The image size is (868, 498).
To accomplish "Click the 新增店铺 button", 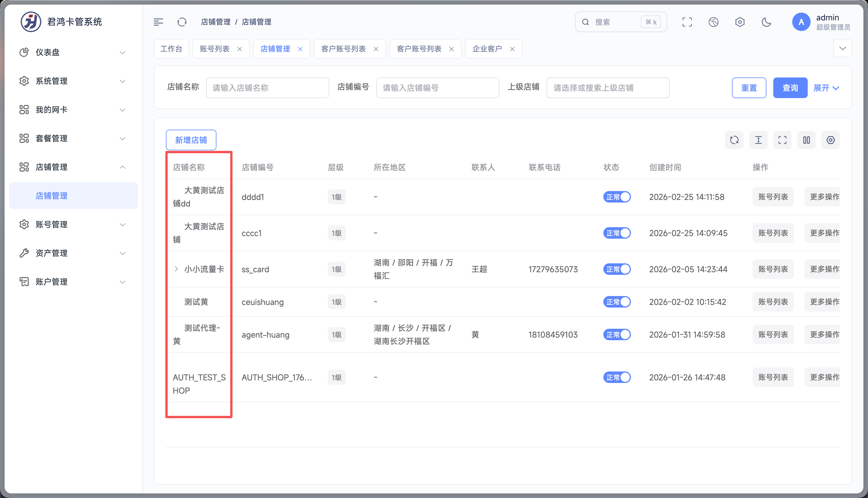I will 191,140.
